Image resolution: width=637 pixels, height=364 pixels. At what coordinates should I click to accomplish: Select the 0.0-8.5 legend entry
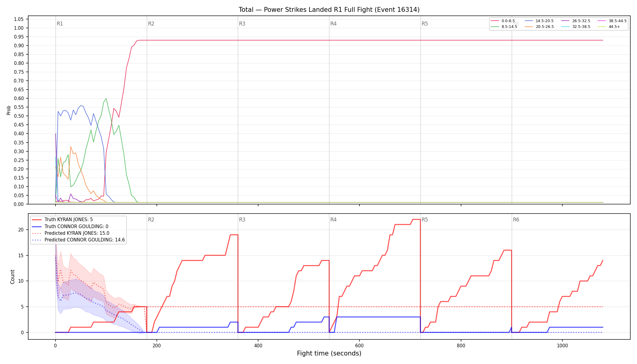coord(503,21)
